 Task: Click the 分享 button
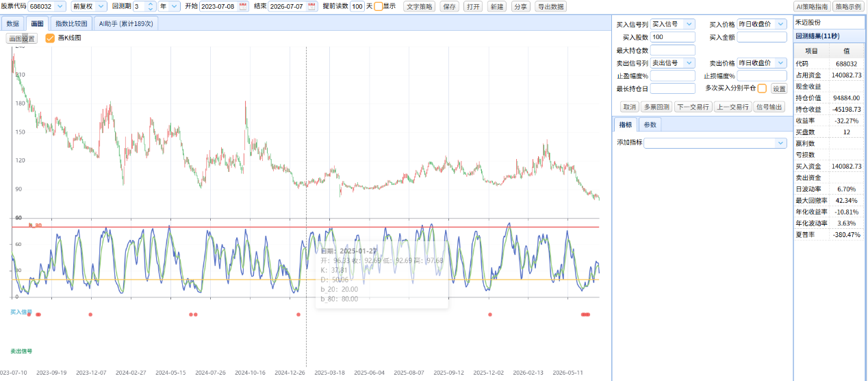click(520, 6)
